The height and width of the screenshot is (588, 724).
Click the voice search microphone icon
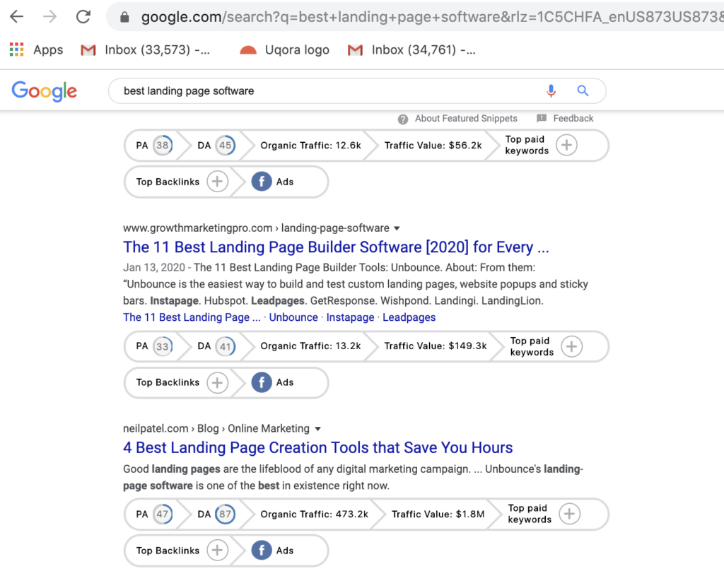[x=551, y=91]
